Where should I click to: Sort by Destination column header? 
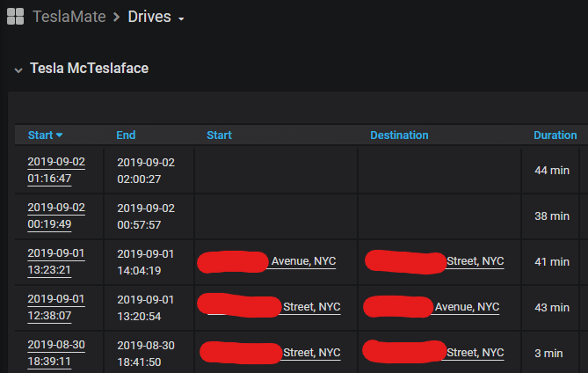tap(399, 135)
